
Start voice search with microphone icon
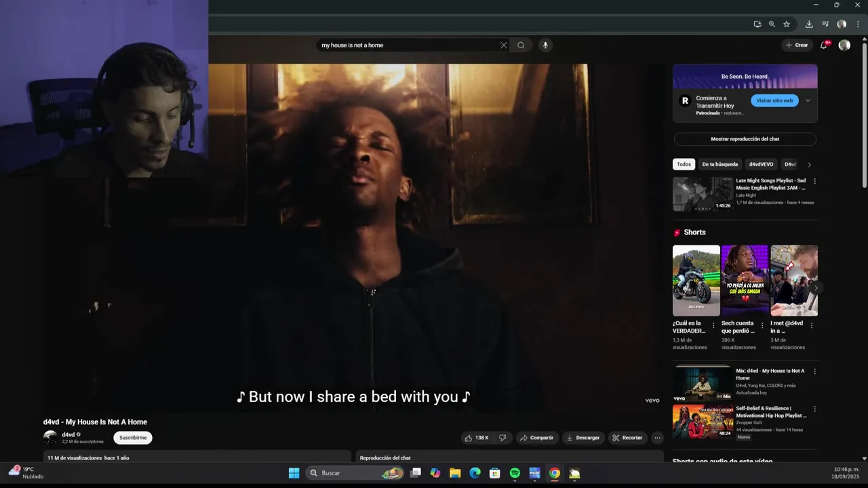click(545, 45)
